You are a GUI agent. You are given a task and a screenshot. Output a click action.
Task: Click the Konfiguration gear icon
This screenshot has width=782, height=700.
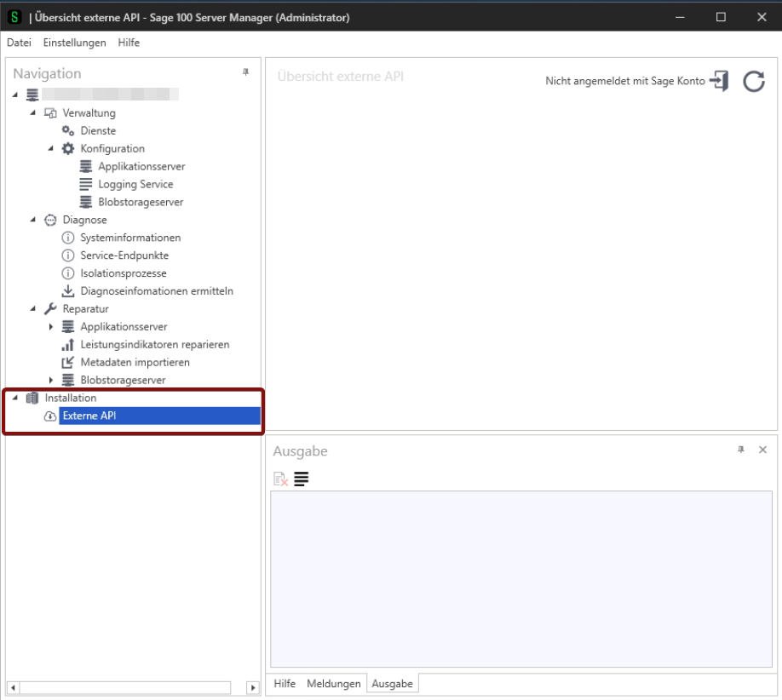(68, 148)
